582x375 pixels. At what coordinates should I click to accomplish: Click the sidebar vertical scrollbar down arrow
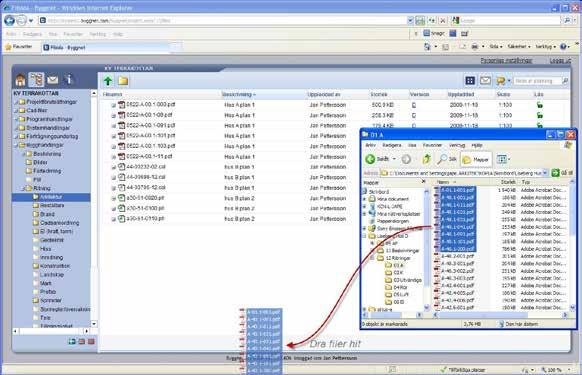pyautogui.click(x=94, y=324)
